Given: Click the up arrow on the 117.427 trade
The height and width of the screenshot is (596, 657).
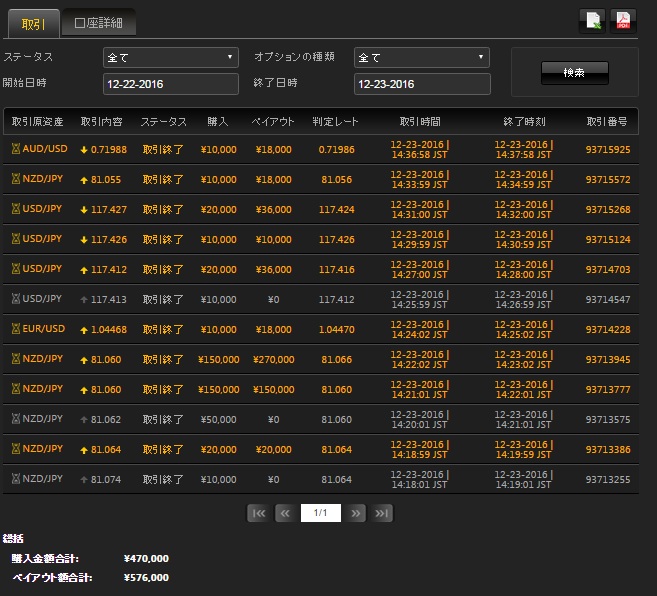Looking at the screenshot, I should pyautogui.click(x=83, y=209).
